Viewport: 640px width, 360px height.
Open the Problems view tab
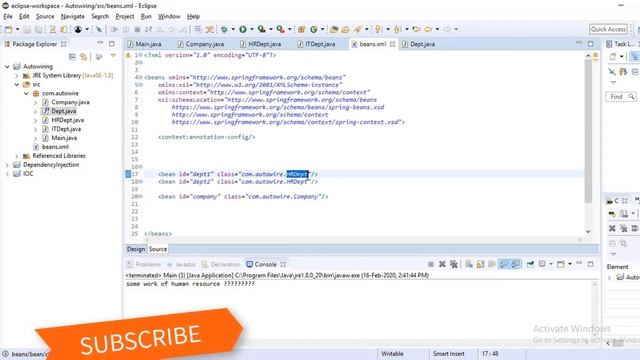point(144,264)
